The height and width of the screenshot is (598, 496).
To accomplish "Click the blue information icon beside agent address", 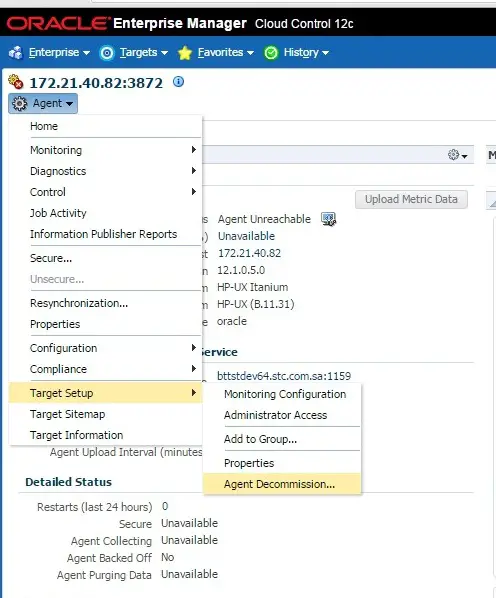I will click(178, 82).
